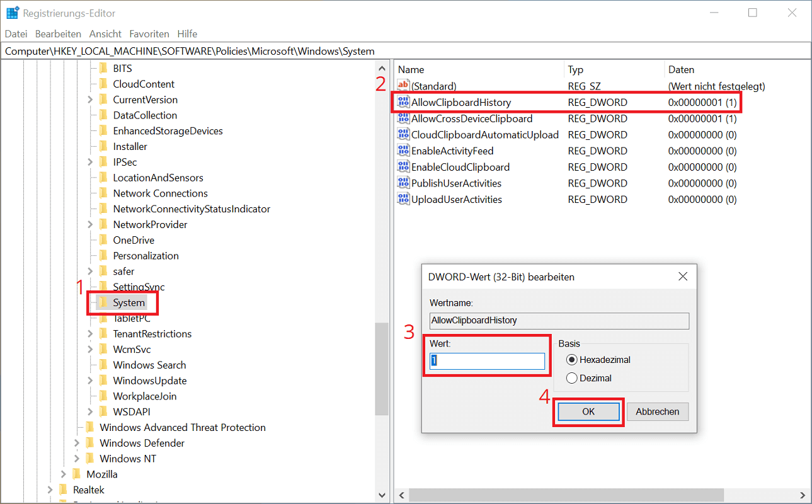Click the DWORD icon beside EnableActivityFeed
The width and height of the screenshot is (812, 504).
[403, 151]
